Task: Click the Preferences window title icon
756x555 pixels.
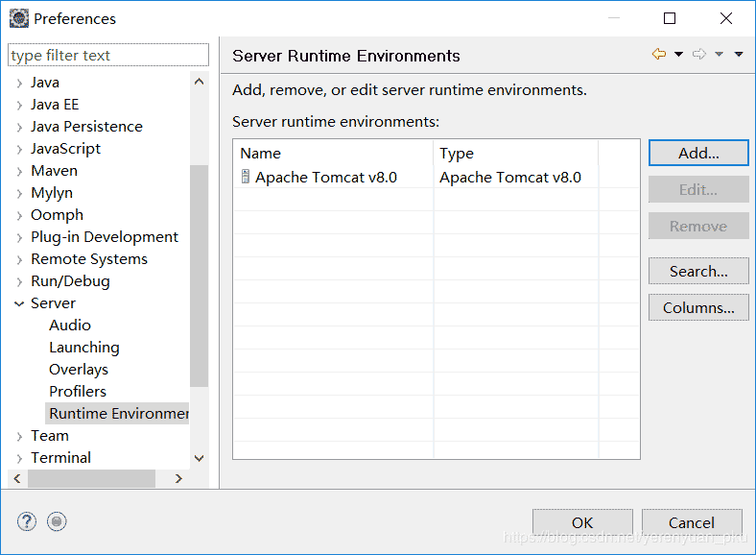Action: pyautogui.click(x=19, y=18)
